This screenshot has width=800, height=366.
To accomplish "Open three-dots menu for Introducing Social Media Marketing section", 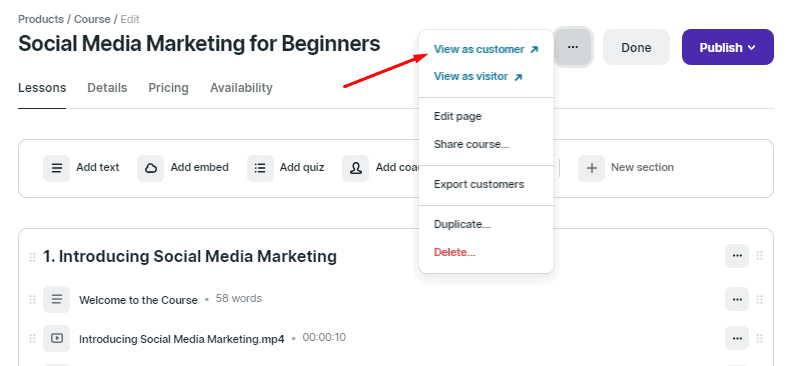I will tap(737, 256).
